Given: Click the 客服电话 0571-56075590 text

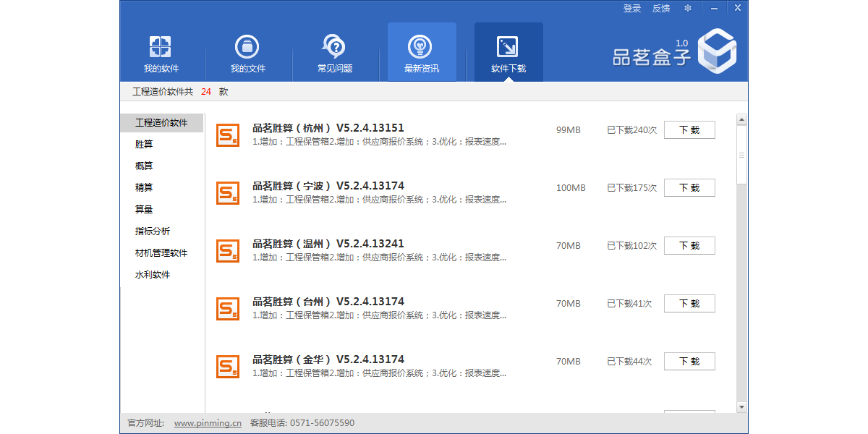Looking at the screenshot, I should [302, 423].
